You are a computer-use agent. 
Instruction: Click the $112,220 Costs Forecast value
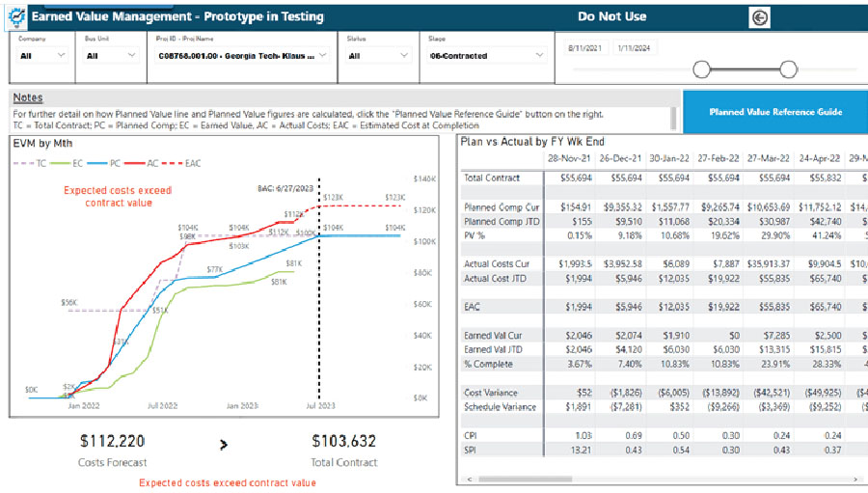(113, 441)
